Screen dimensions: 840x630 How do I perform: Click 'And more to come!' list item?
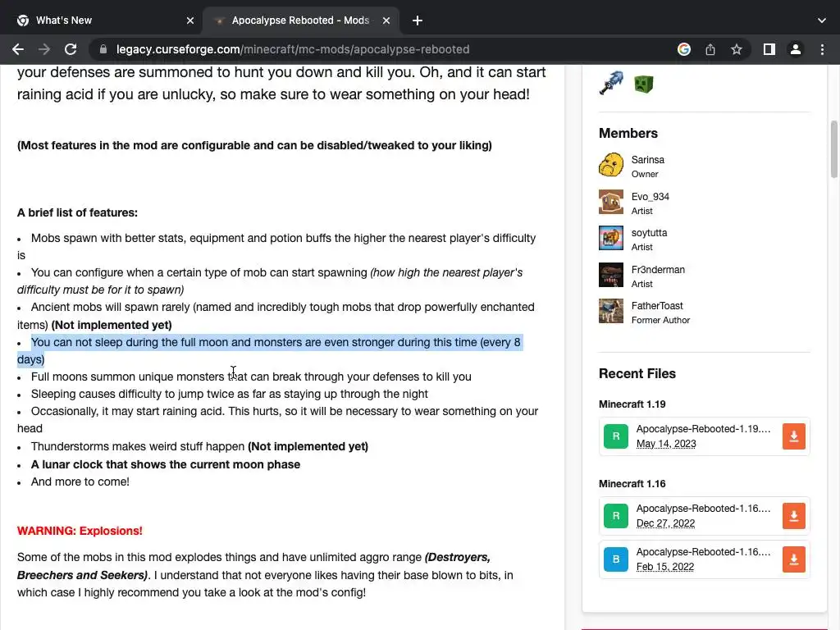[80, 482]
